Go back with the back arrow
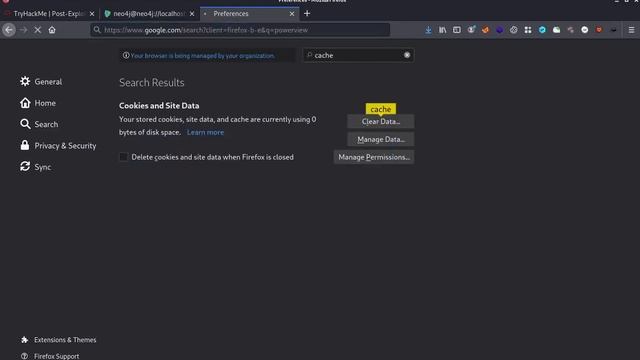 [x=9, y=30]
